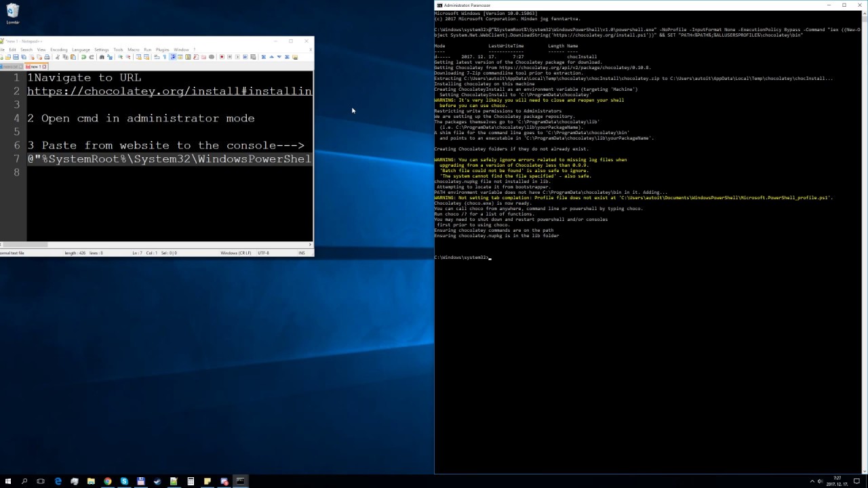Open the Tools menu
The height and width of the screenshot is (488, 868).
(x=118, y=49)
